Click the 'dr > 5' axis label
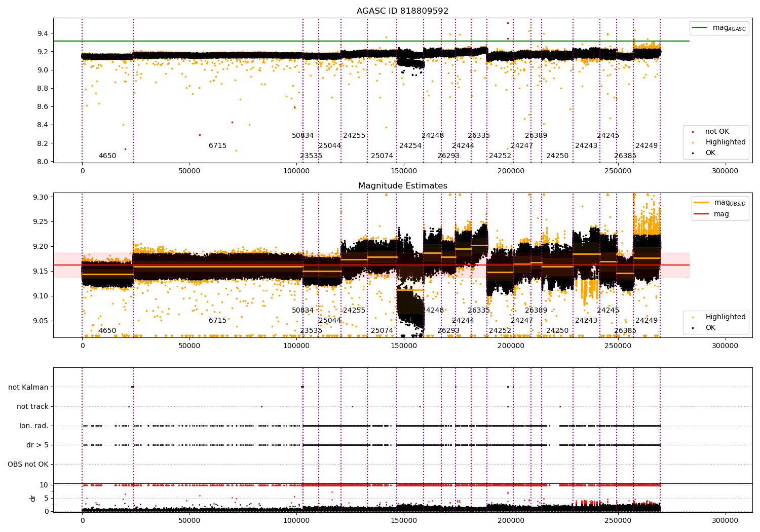 pos(37,445)
